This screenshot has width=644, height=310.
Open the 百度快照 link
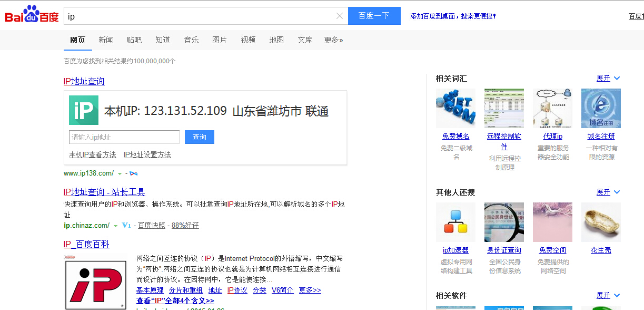point(152,225)
